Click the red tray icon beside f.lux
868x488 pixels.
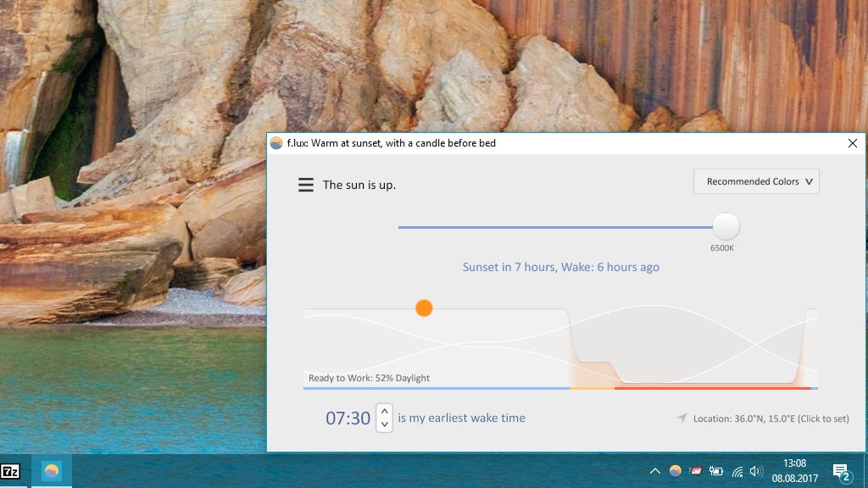[695, 471]
